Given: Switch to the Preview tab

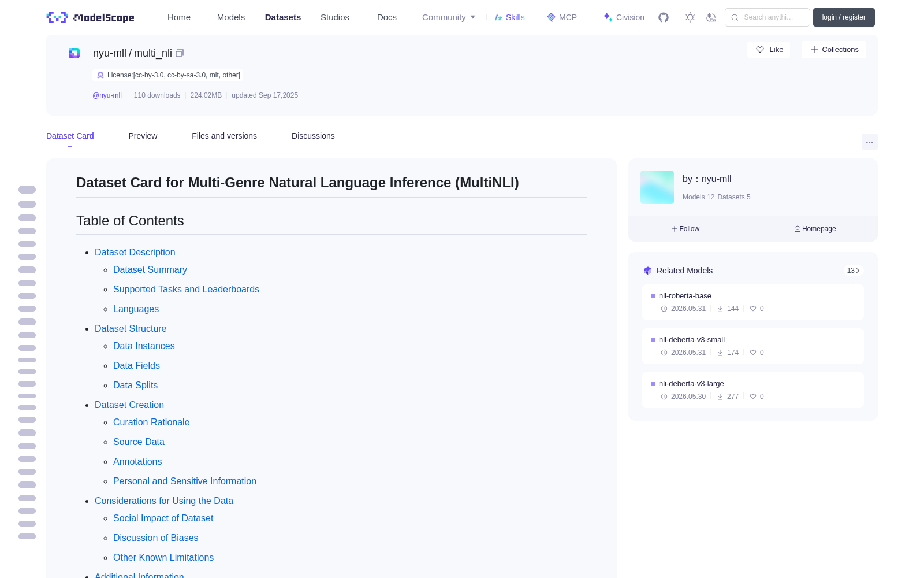Looking at the screenshot, I should [143, 136].
